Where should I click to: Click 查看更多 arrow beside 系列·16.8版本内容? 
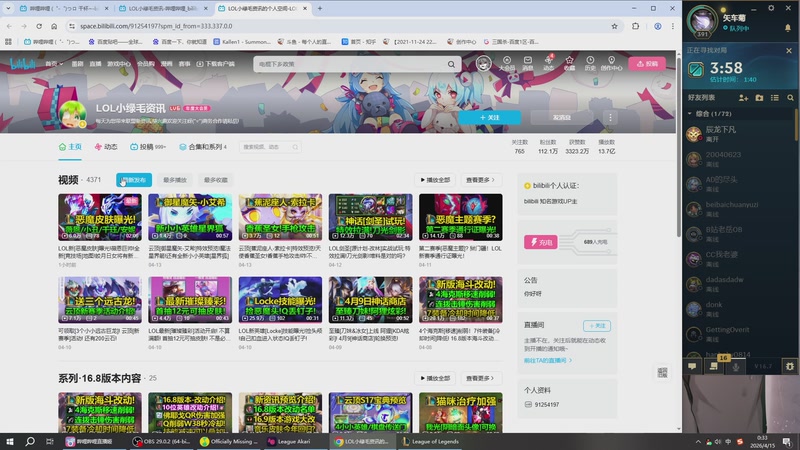[x=480, y=379]
